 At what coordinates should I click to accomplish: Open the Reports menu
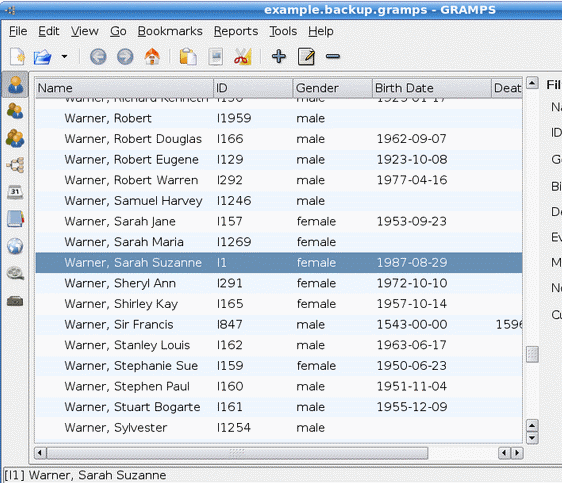[x=236, y=32]
